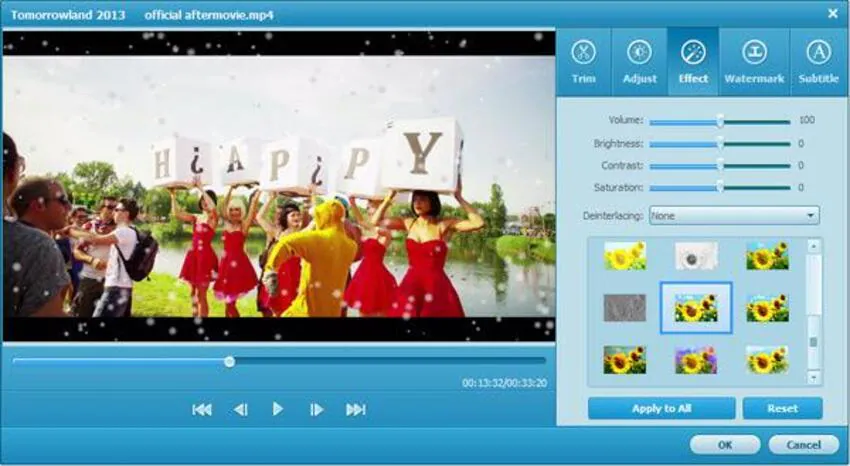
Task: Click the Cancel button
Action: pos(803,445)
